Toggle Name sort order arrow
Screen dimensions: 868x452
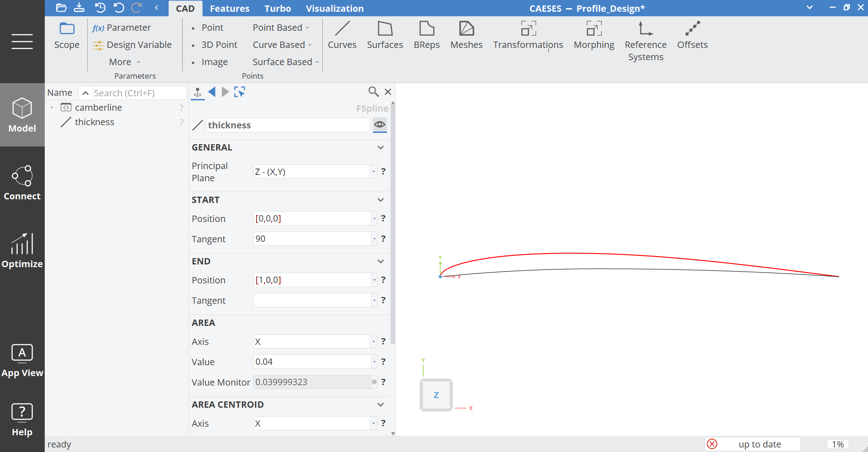(x=85, y=93)
